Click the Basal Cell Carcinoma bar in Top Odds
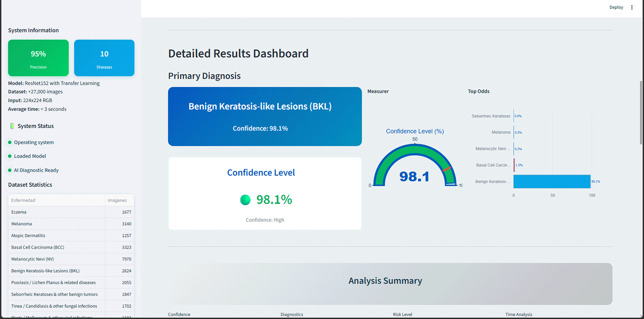The height and width of the screenshot is (319, 644). tap(514, 165)
